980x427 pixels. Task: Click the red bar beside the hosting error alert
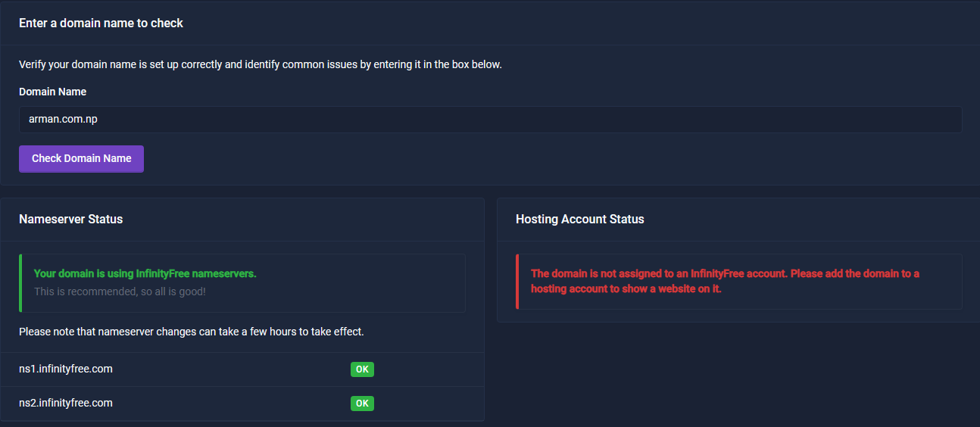(x=517, y=282)
